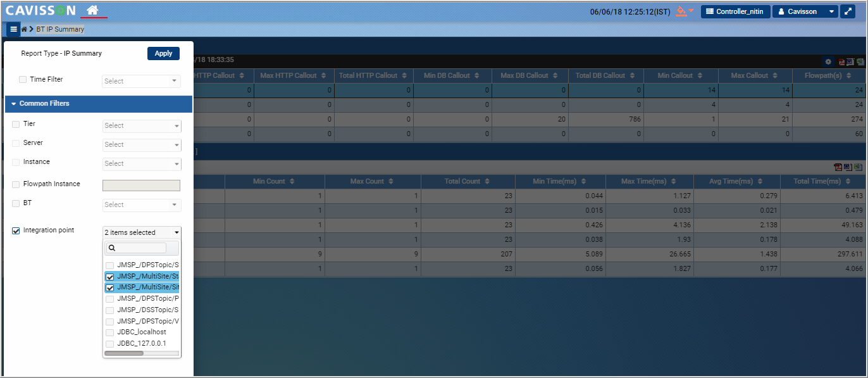Sort by Max Time(ms) column

point(648,181)
